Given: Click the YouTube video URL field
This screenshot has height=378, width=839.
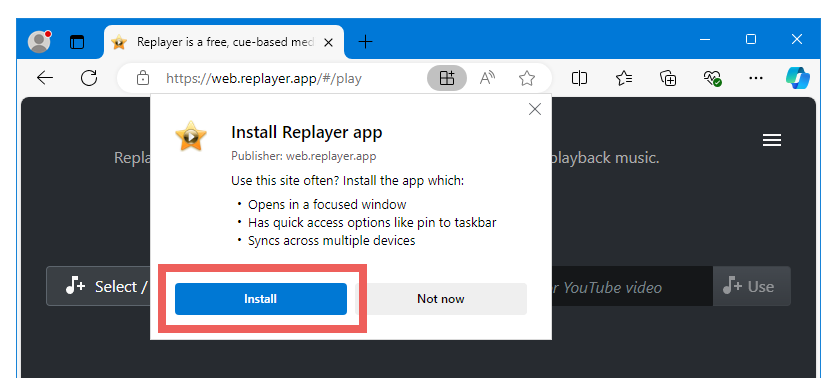Looking at the screenshot, I should [632, 286].
